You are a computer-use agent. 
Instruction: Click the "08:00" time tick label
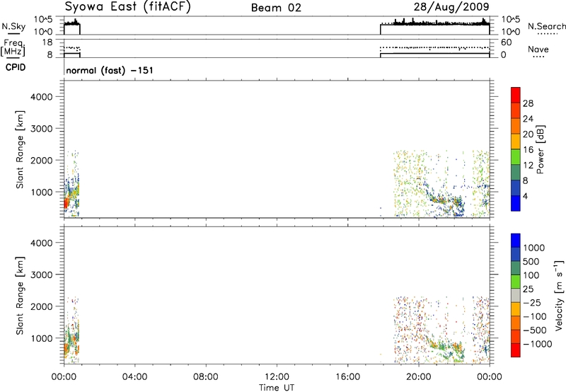(206, 377)
